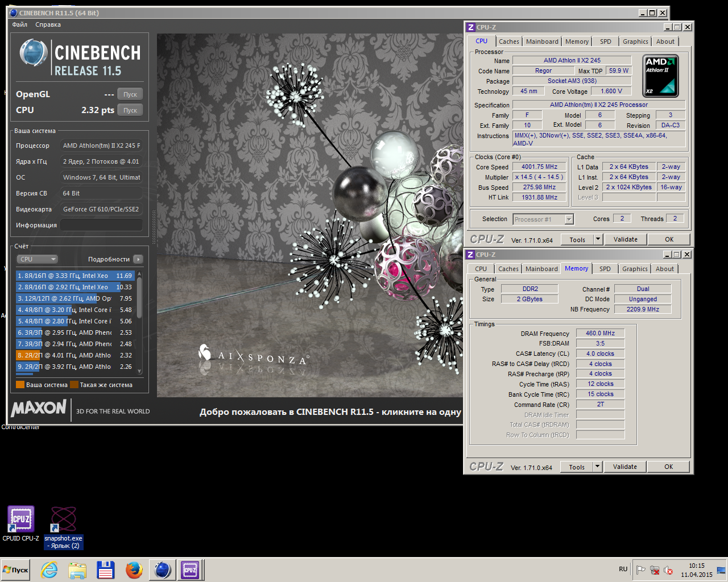728x582 pixels.
Task: Open Action Center flag icon in tray
Action: coord(641,569)
